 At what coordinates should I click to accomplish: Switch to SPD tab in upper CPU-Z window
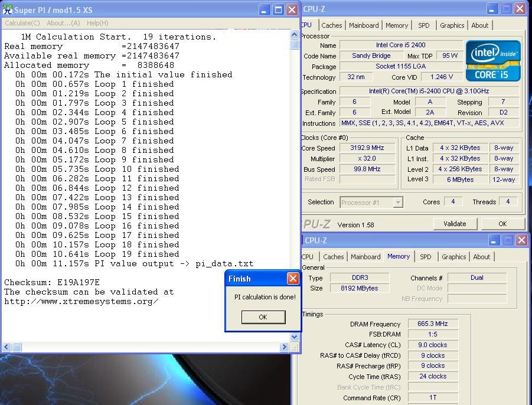424,25
